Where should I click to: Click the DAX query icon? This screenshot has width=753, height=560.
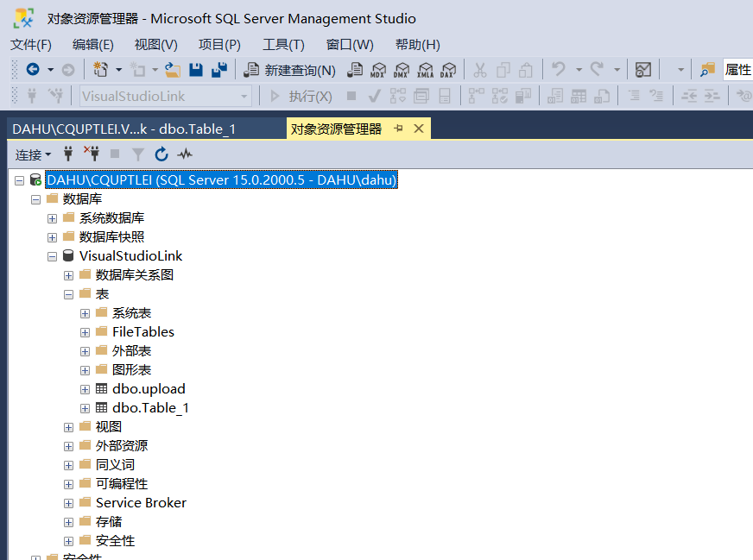pos(448,70)
